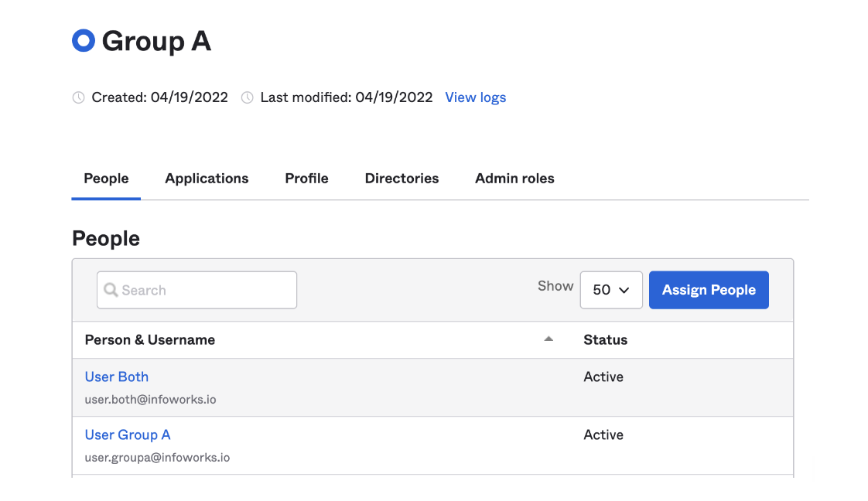This screenshot has height=501, width=868.
Task: Select the Directories tab
Action: (402, 179)
